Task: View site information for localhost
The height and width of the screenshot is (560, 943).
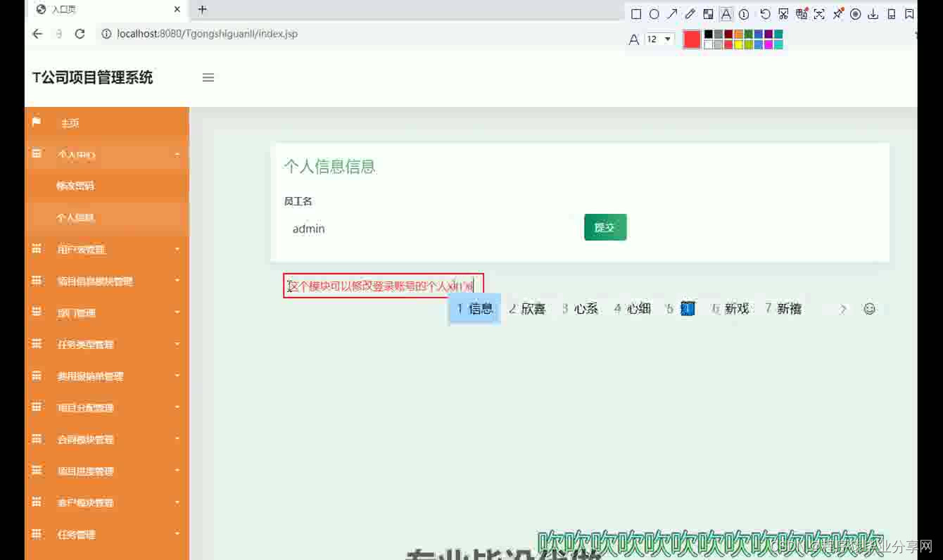Action: pyautogui.click(x=106, y=34)
